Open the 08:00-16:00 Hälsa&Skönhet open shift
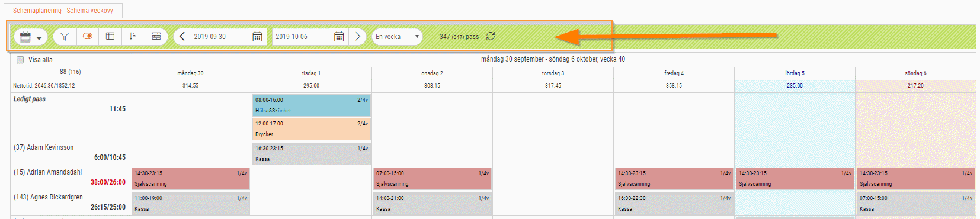Screen dimensions: 980x219 (x=312, y=105)
